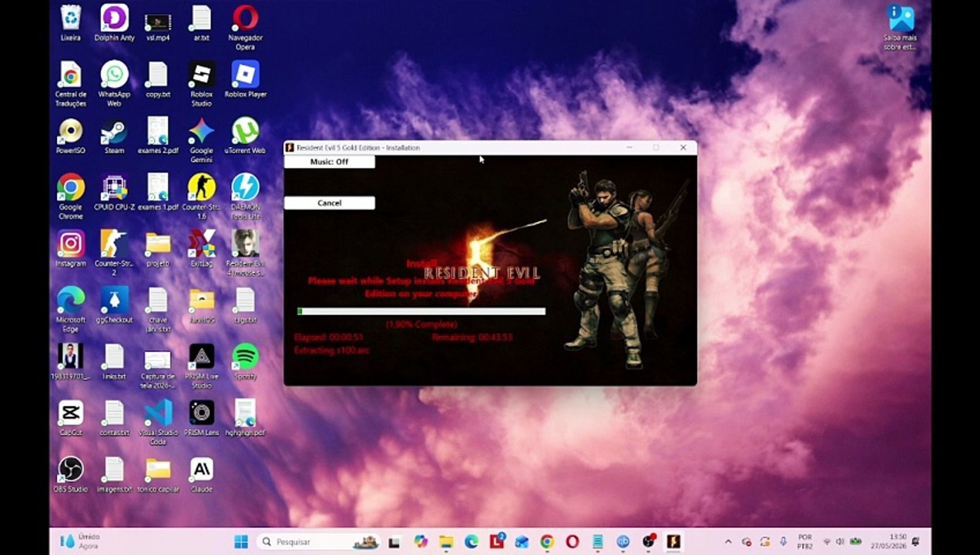Image resolution: width=980 pixels, height=555 pixels.
Task: Select the WhatsApp Web shortcut
Action: 114,84
